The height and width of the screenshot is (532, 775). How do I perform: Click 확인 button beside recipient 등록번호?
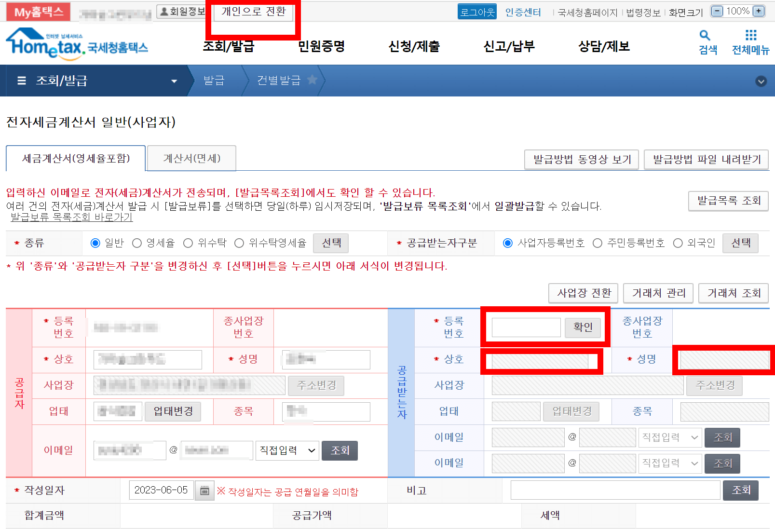(583, 327)
